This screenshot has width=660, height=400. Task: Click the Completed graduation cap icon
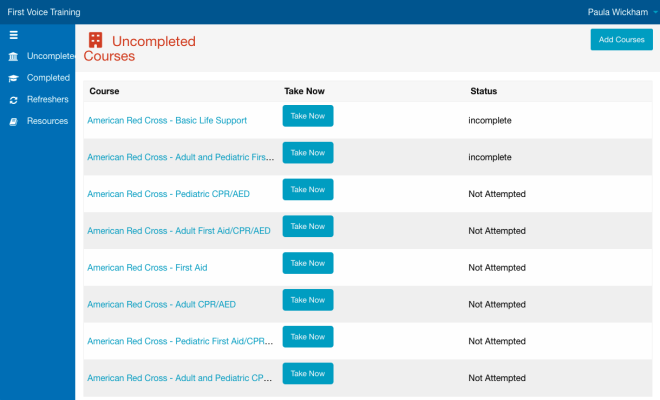(13, 78)
